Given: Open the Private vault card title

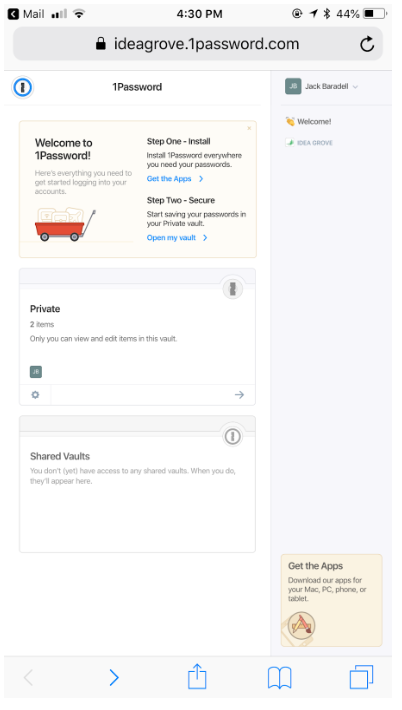Looking at the screenshot, I should pyautogui.click(x=45, y=309).
